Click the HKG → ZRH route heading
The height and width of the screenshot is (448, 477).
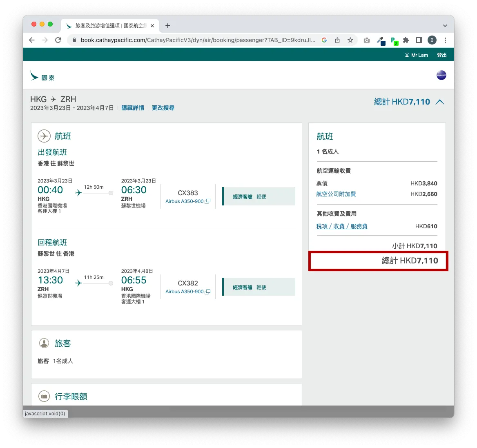click(53, 99)
